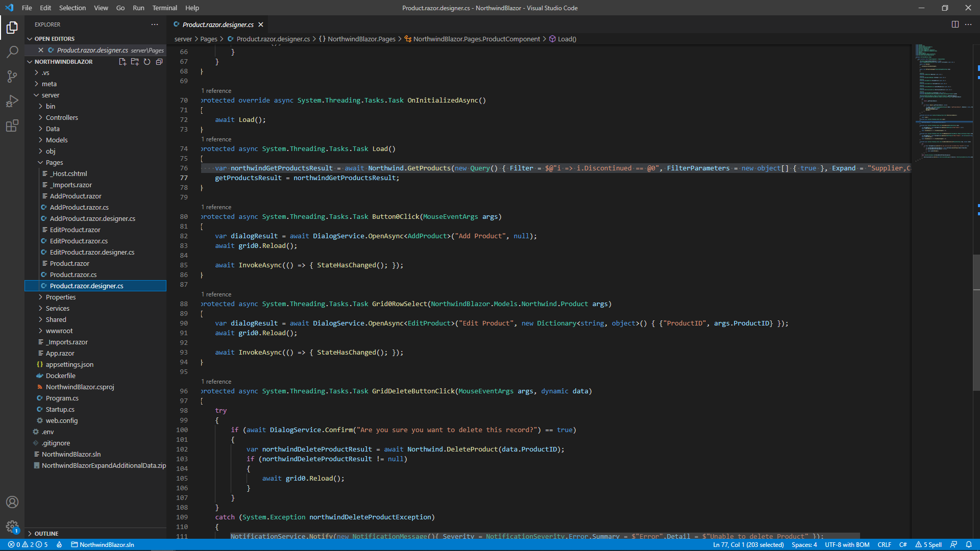Open the Help menu
The image size is (980, 551).
192,8
